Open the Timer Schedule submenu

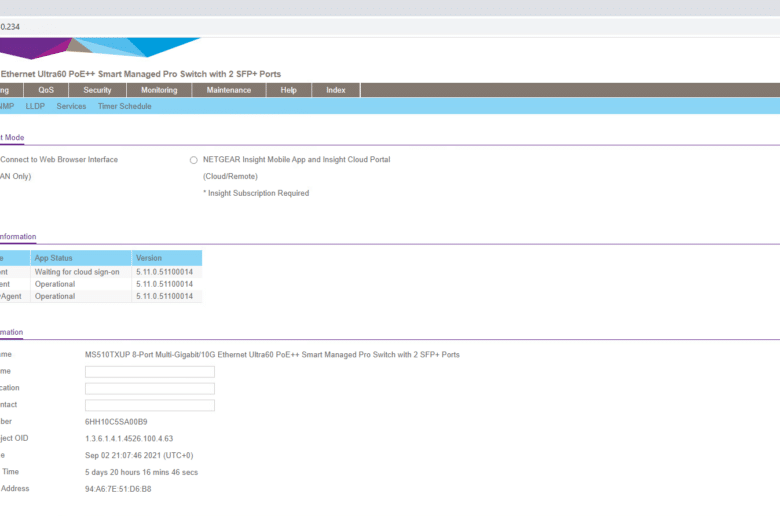click(124, 106)
